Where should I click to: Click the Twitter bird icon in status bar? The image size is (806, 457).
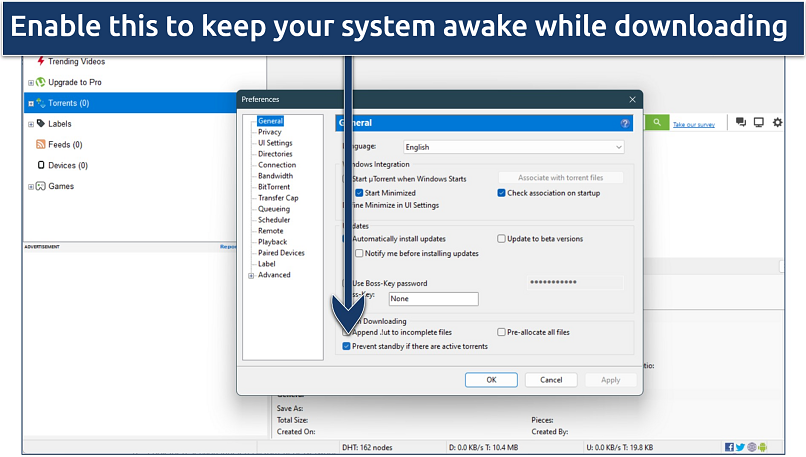[741, 447]
